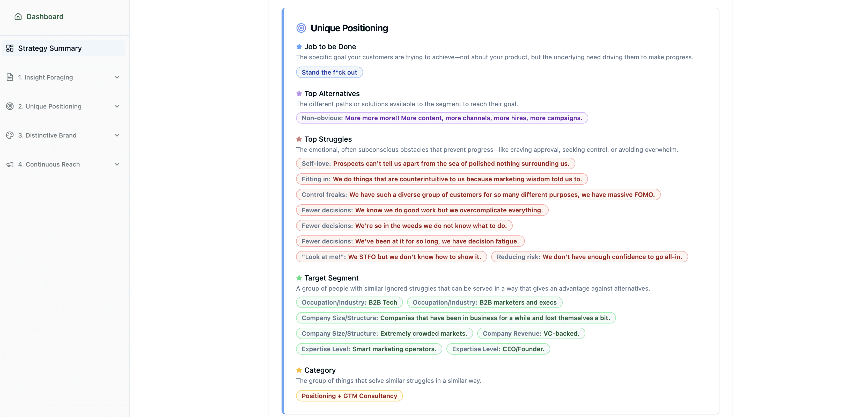
Task: Select the 'Positioning + GTM Consultancy' tag
Action: click(x=349, y=396)
